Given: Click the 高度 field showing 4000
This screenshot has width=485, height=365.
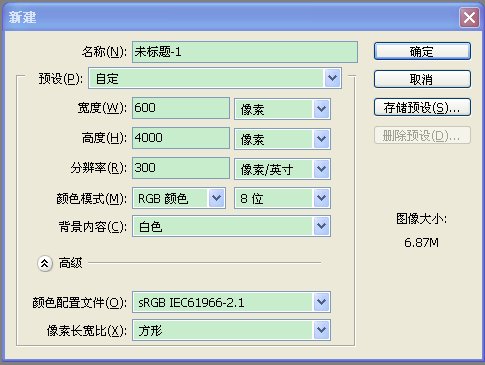Looking at the screenshot, I should [x=181, y=138].
